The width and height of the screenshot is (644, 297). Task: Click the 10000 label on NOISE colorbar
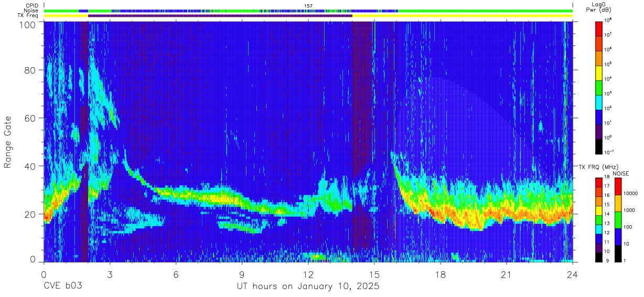click(x=630, y=194)
